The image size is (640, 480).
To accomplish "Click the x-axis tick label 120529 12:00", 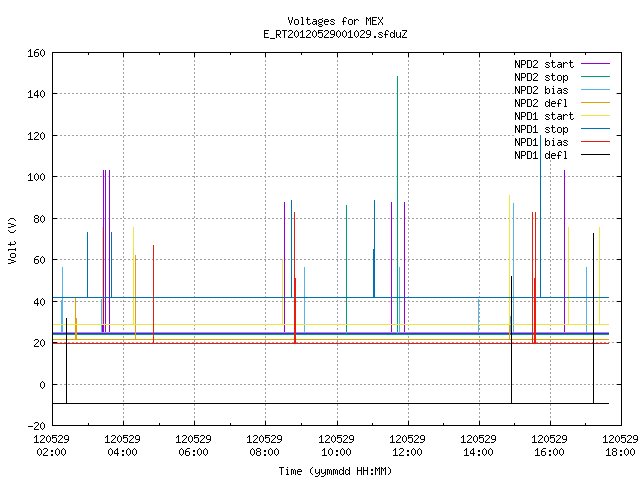I will [x=407, y=446].
